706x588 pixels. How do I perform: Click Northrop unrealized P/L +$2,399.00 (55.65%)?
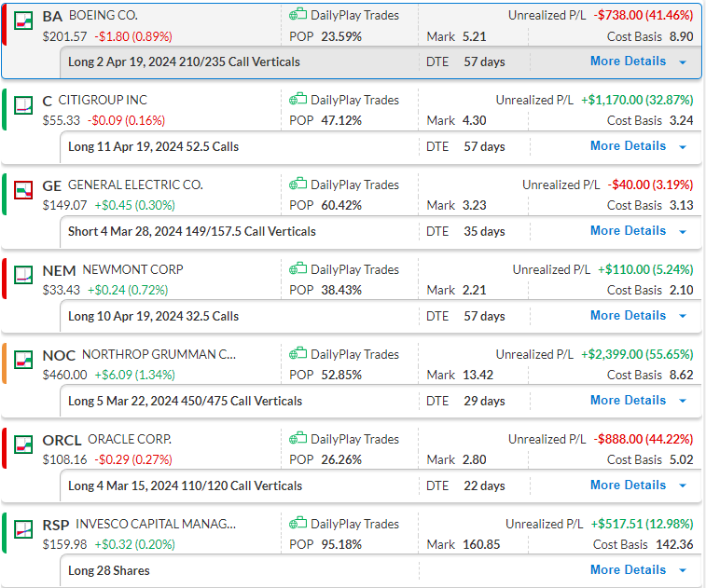pos(637,354)
